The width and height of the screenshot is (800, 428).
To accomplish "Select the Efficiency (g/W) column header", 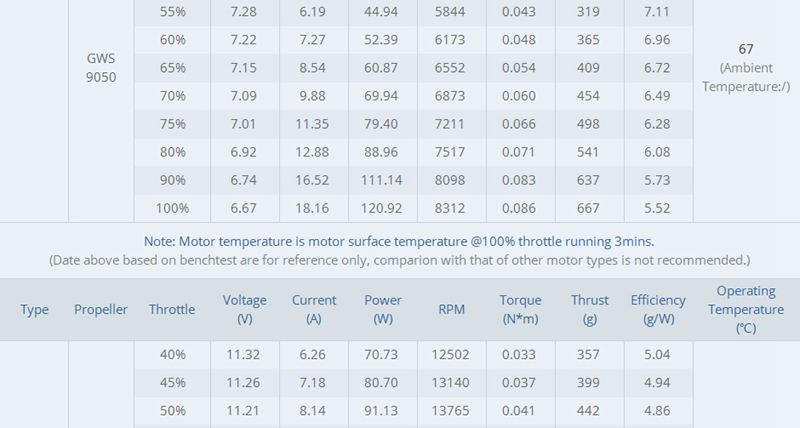I will coord(658,310).
